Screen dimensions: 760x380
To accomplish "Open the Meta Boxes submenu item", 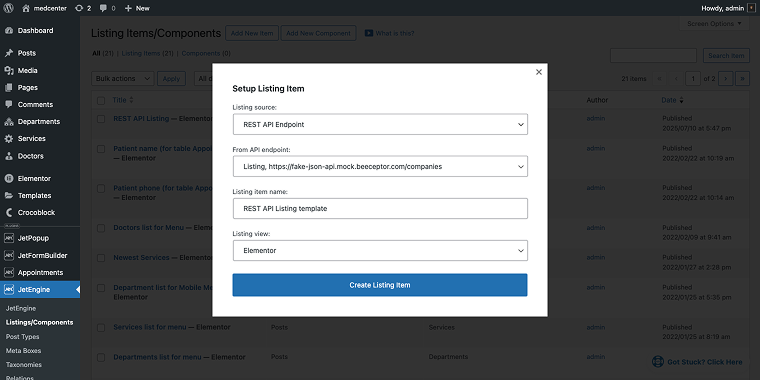I will 23,350.
